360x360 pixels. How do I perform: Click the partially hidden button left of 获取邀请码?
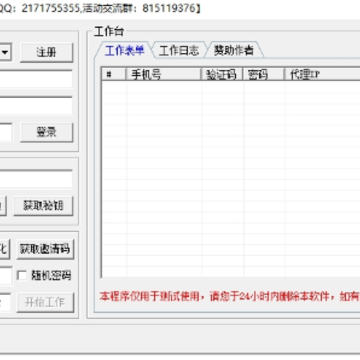click(x=5, y=249)
